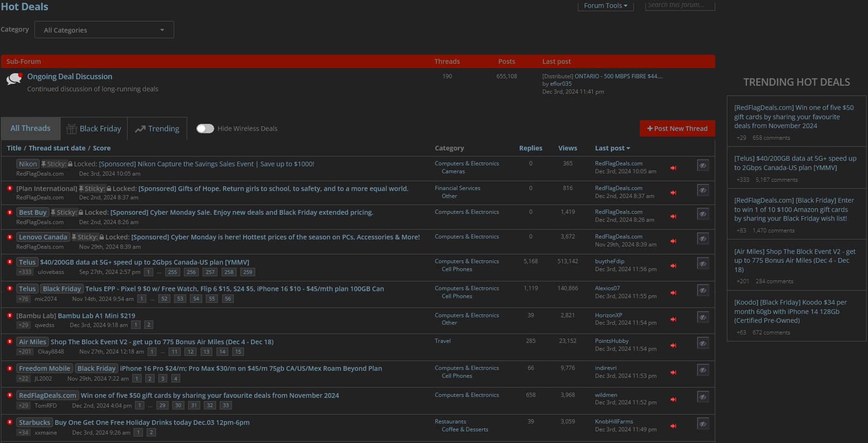Click unread marker on Plan International thread
This screenshot has height=443, width=868.
(9, 188)
